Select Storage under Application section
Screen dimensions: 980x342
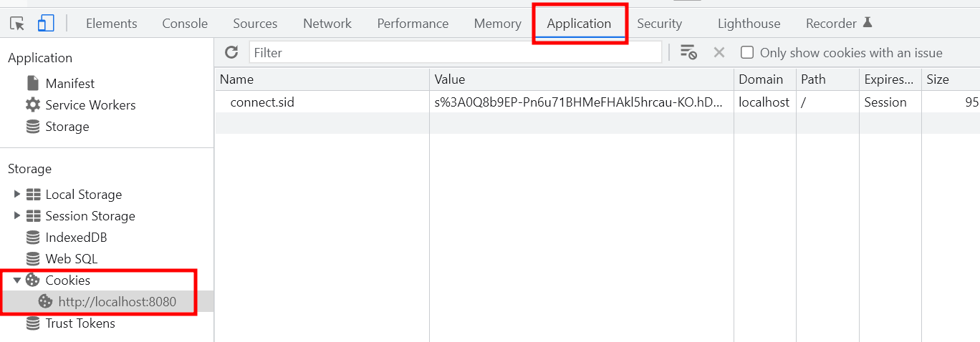[x=67, y=127]
